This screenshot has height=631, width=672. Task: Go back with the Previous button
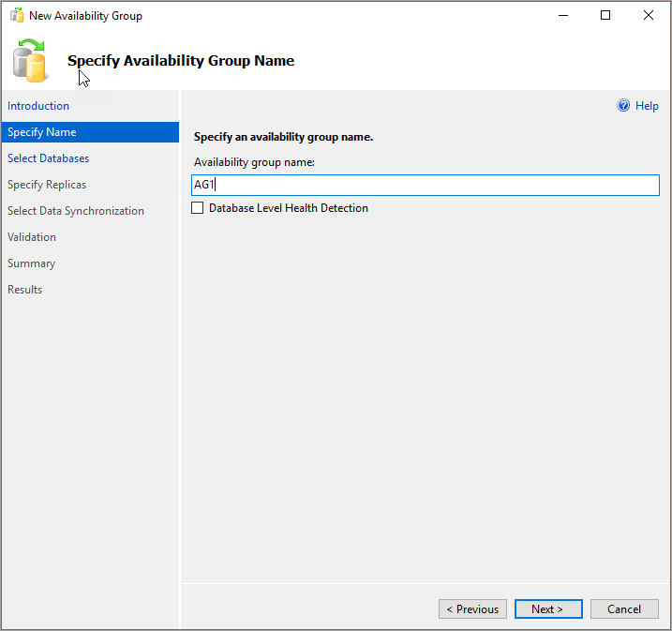coord(472,608)
